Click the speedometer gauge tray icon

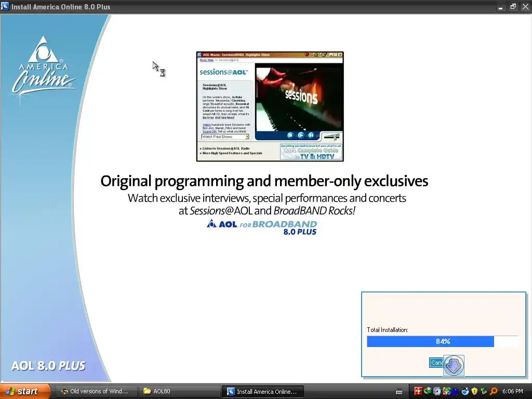point(437,391)
